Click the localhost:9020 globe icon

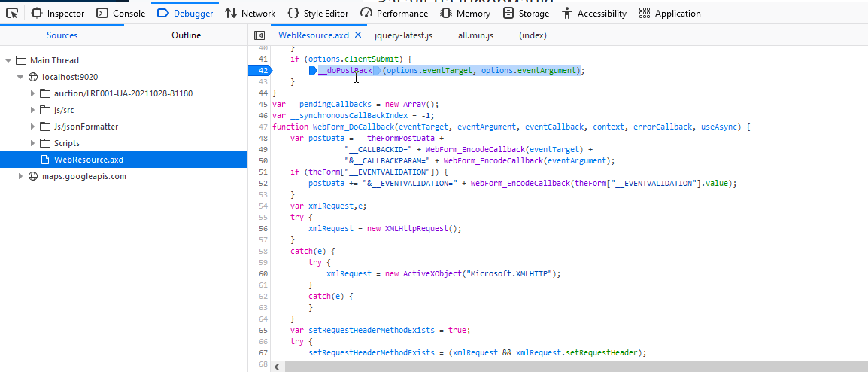[x=33, y=77]
